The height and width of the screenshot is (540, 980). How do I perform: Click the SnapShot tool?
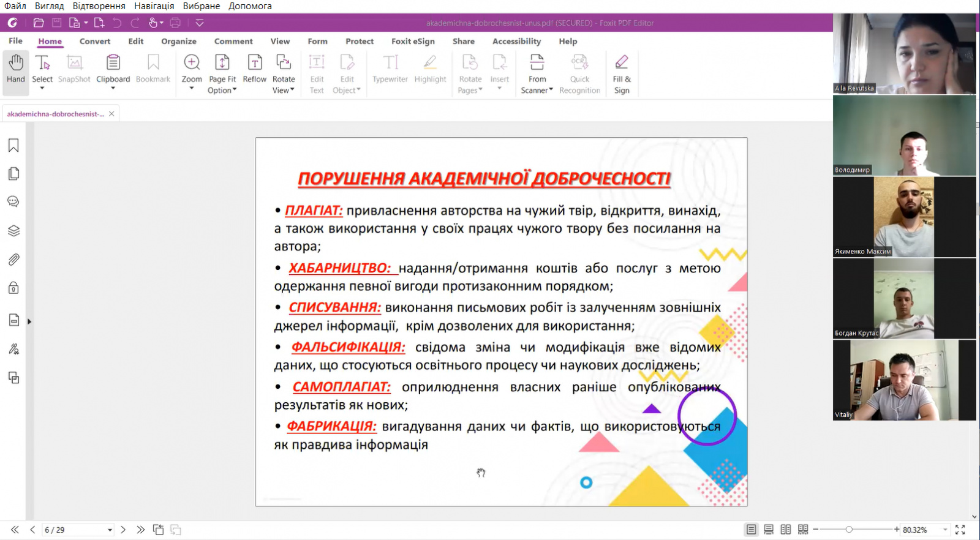pyautogui.click(x=74, y=69)
